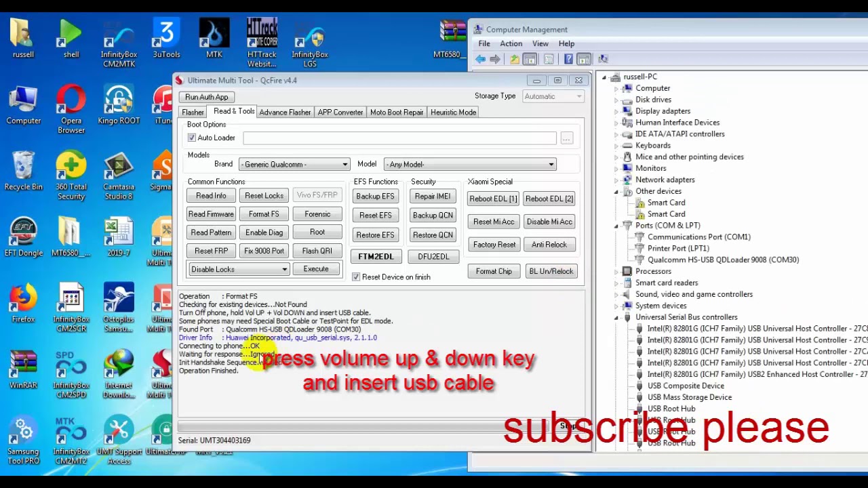Open the MTK desktop icon
868x488 pixels.
[214, 38]
